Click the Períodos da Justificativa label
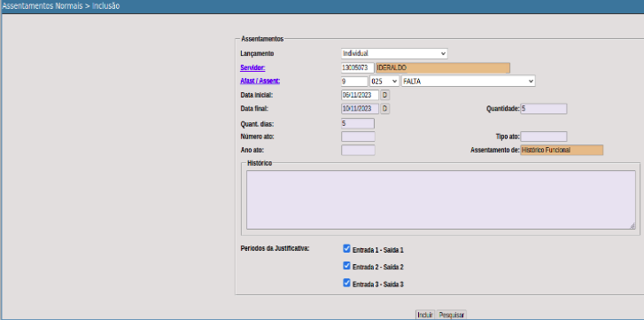The height and width of the screenshot is (320, 644). point(275,248)
